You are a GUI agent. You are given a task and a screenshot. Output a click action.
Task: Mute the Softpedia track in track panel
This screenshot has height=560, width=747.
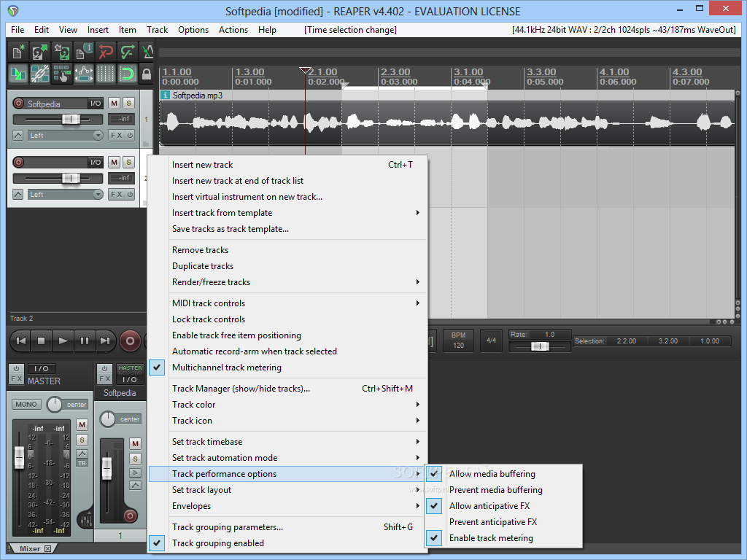tap(115, 104)
